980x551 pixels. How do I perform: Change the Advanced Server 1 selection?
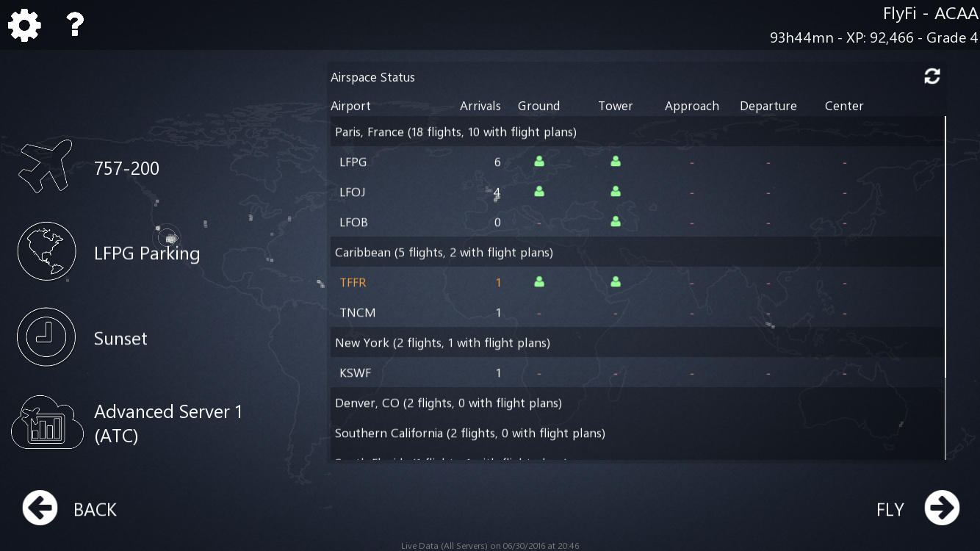[167, 423]
